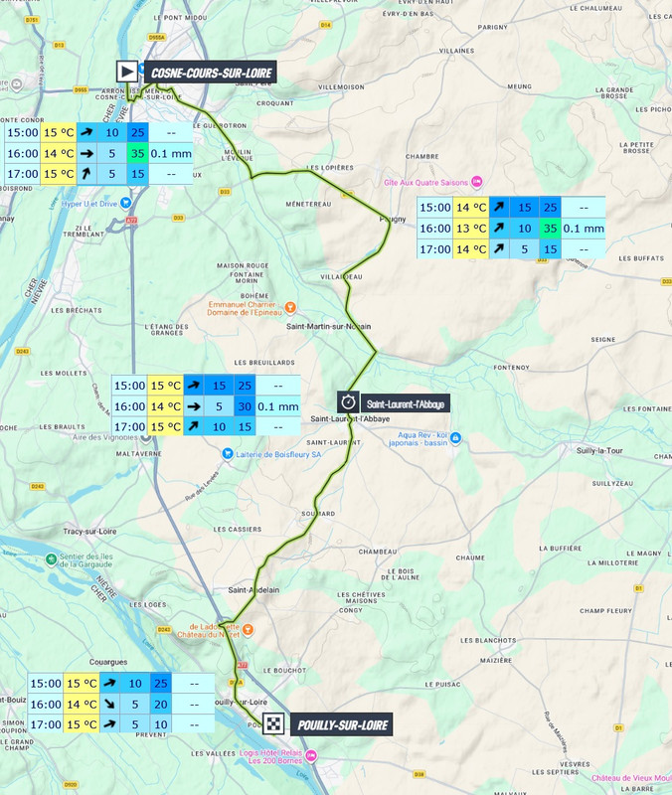Click the Croquant place name
Image resolution: width=672 pixels, height=795 pixels.
275,103
